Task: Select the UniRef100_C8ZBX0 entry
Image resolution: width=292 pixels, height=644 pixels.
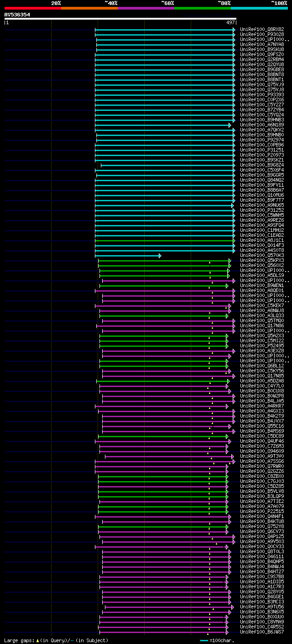Action: pos(262,476)
